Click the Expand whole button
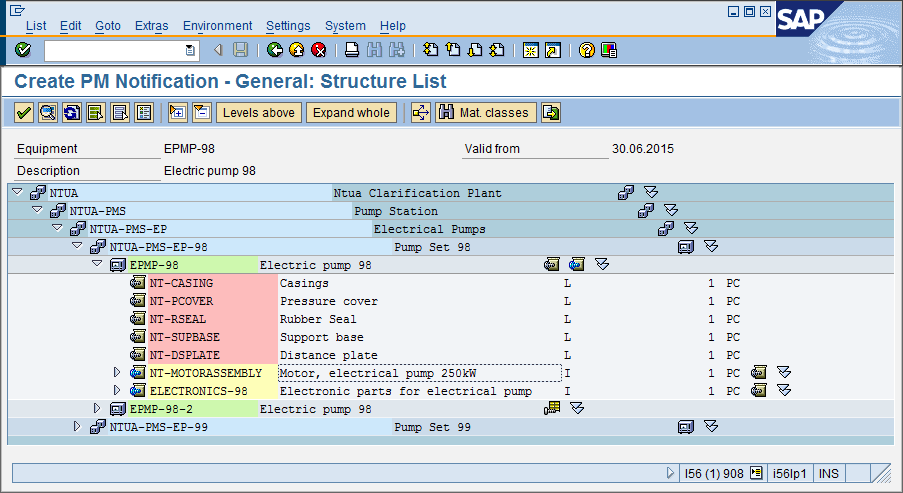 [x=351, y=112]
